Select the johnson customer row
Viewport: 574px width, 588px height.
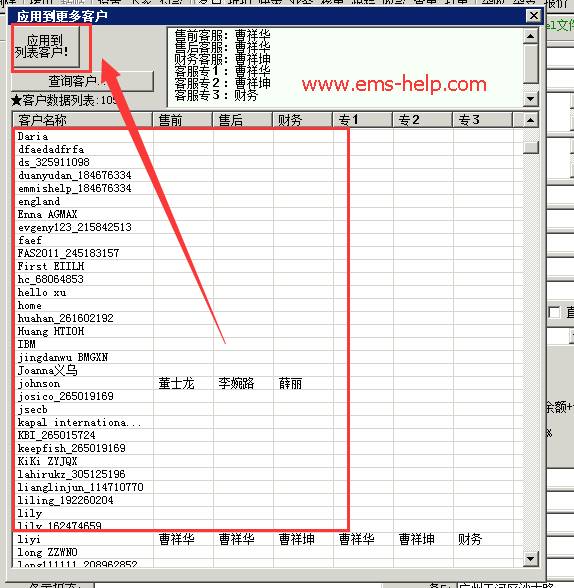(x=268, y=384)
